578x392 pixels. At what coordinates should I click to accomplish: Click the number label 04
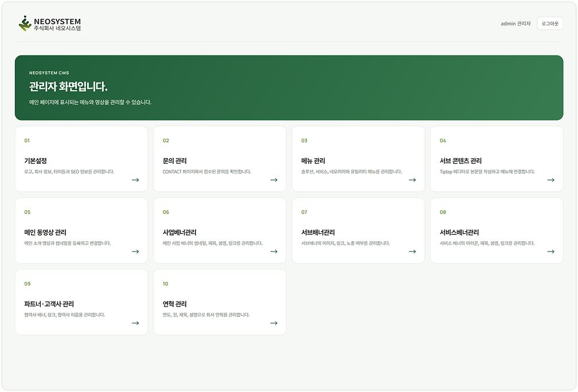(x=443, y=140)
